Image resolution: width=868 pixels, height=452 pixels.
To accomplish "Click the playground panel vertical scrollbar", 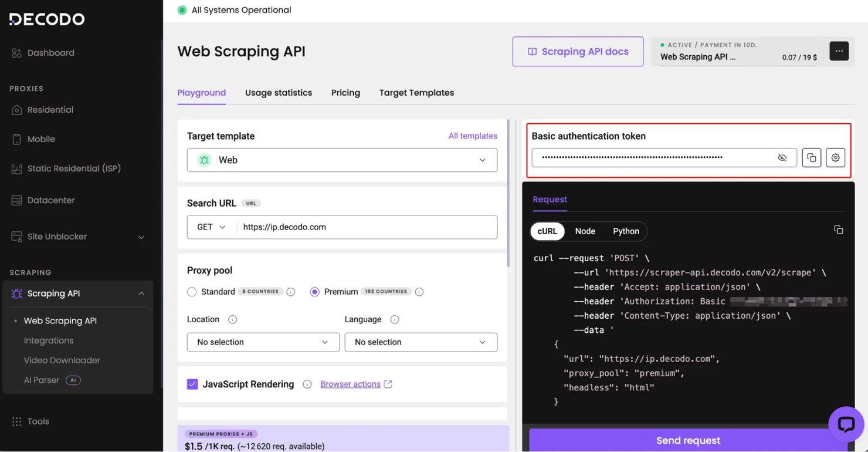I will 508,194.
